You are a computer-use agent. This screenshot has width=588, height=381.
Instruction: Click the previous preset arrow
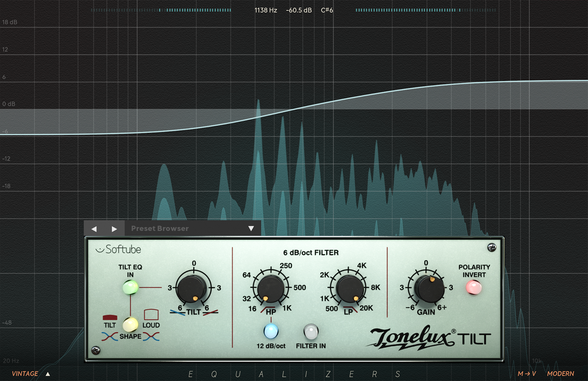coord(94,229)
